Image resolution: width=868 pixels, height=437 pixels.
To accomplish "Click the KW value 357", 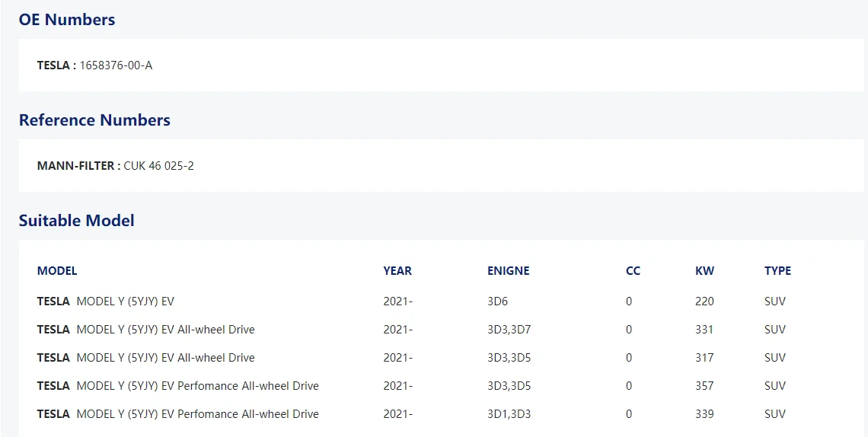I will tap(705, 385).
